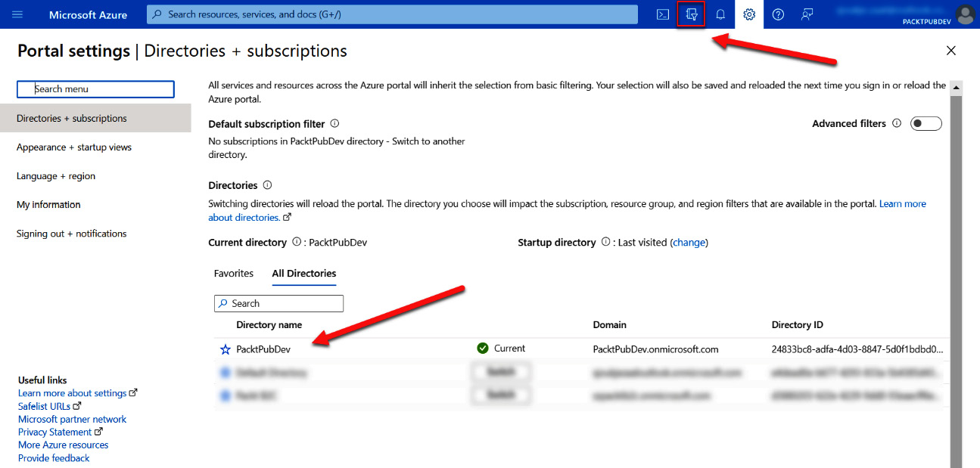Sort by the Directory name column header
The image size is (980, 468).
[269, 325]
